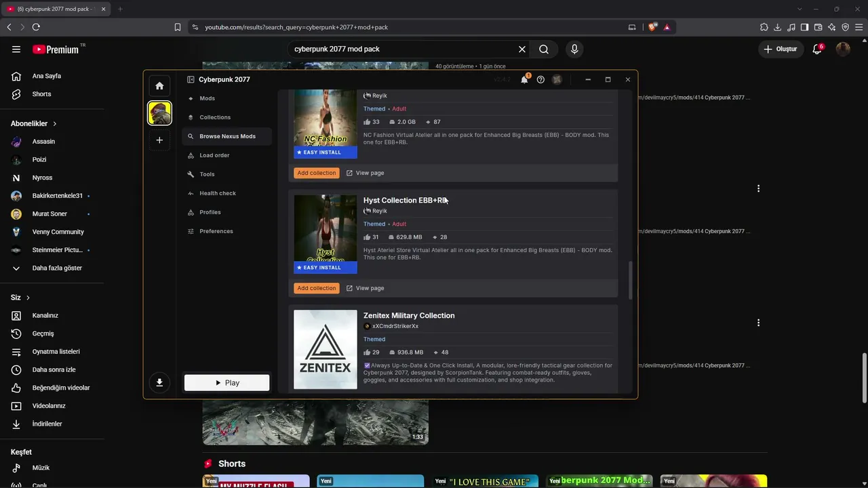The image size is (868, 488).
Task: Open the browser extensions puzzle icon
Action: point(764,27)
